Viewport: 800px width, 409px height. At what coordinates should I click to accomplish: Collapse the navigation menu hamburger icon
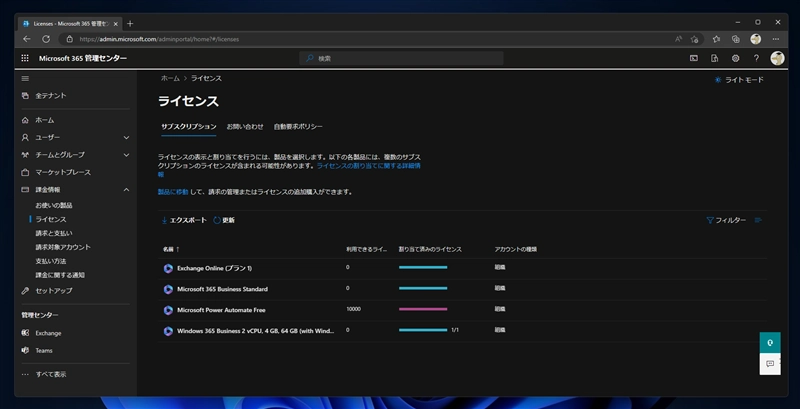pos(25,79)
